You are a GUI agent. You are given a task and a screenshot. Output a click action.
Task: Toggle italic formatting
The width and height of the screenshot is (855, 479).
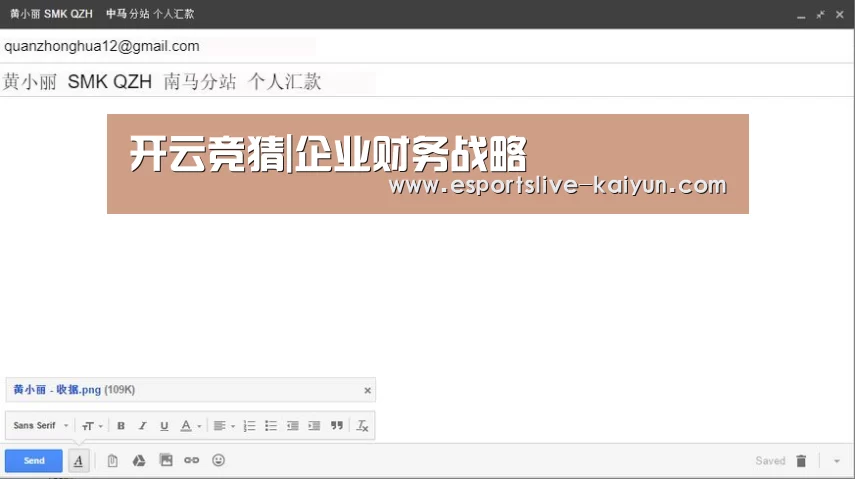[142, 426]
